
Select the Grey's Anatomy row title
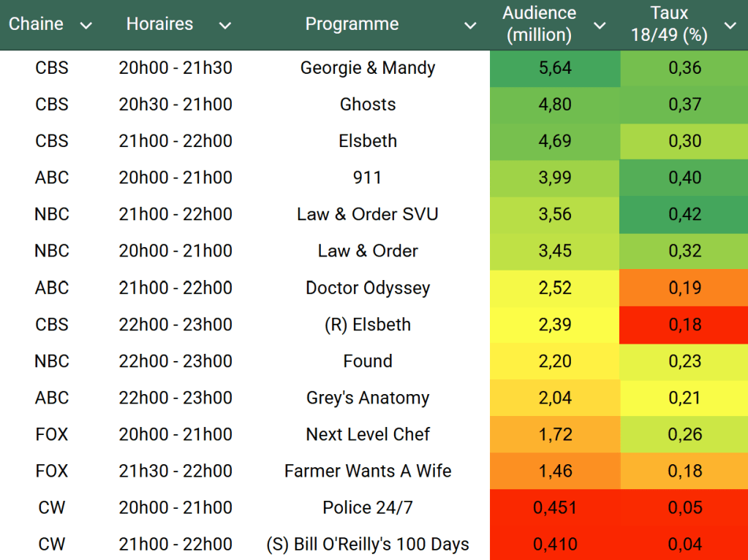click(x=368, y=398)
